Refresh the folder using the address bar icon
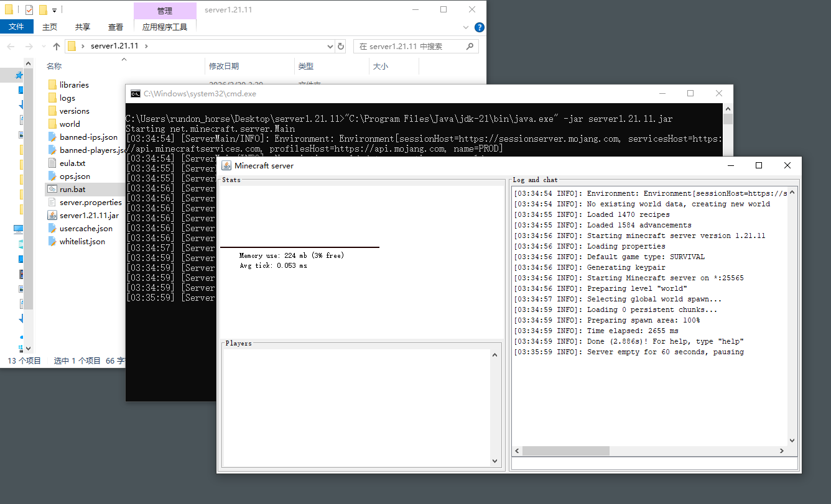The height and width of the screenshot is (504, 831). coord(341,47)
